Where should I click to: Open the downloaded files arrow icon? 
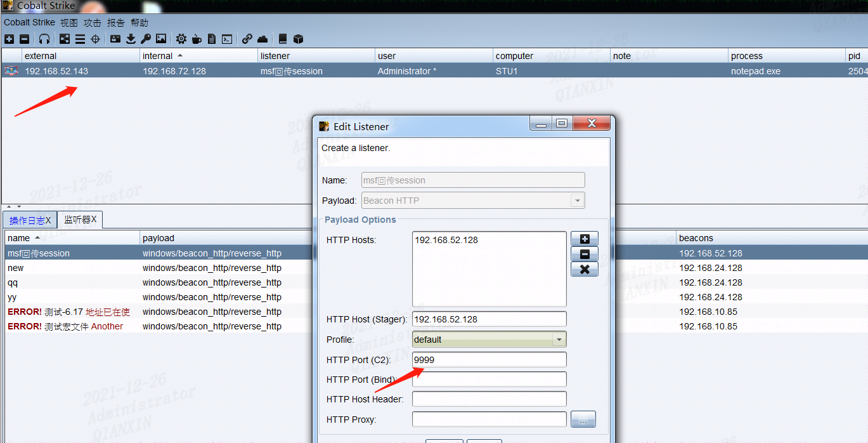[131, 39]
